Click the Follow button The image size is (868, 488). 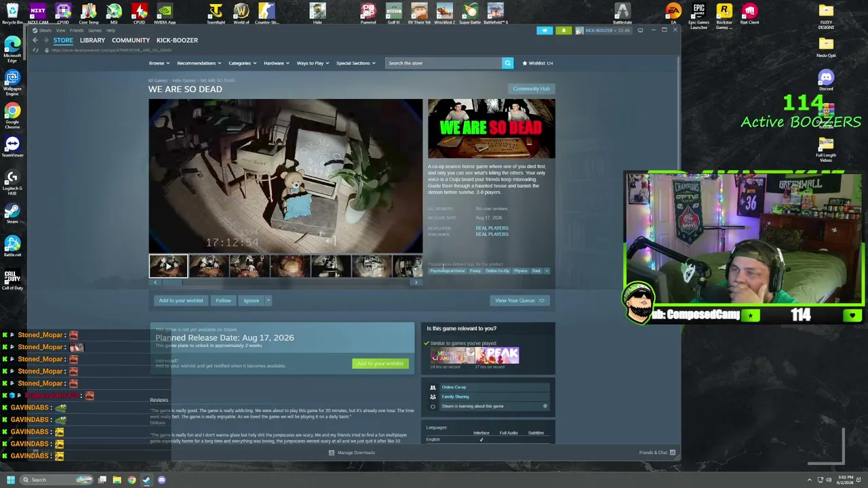pos(223,300)
